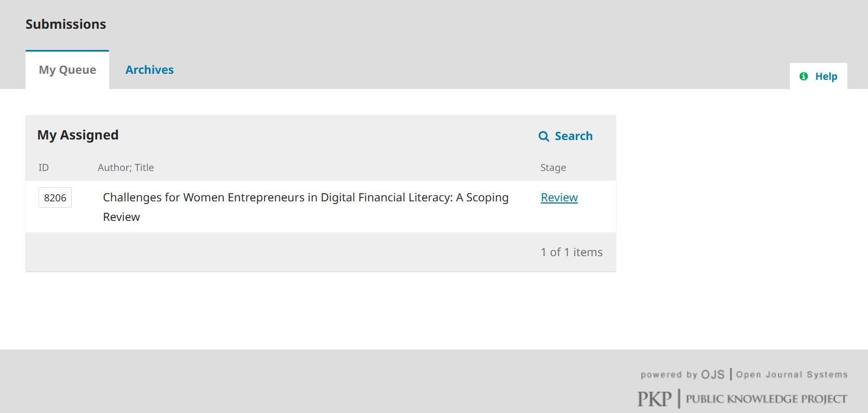
Task: Click the ID column header
Action: pyautogui.click(x=43, y=168)
